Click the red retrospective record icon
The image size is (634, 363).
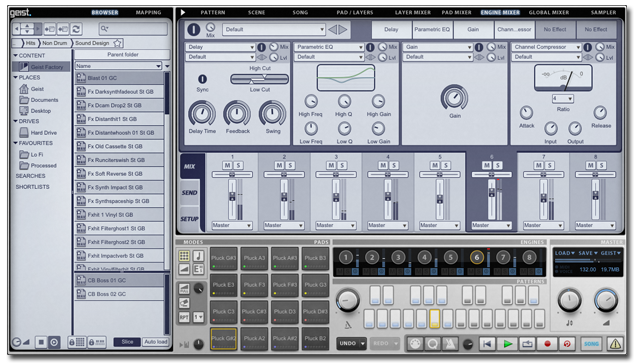tap(567, 344)
